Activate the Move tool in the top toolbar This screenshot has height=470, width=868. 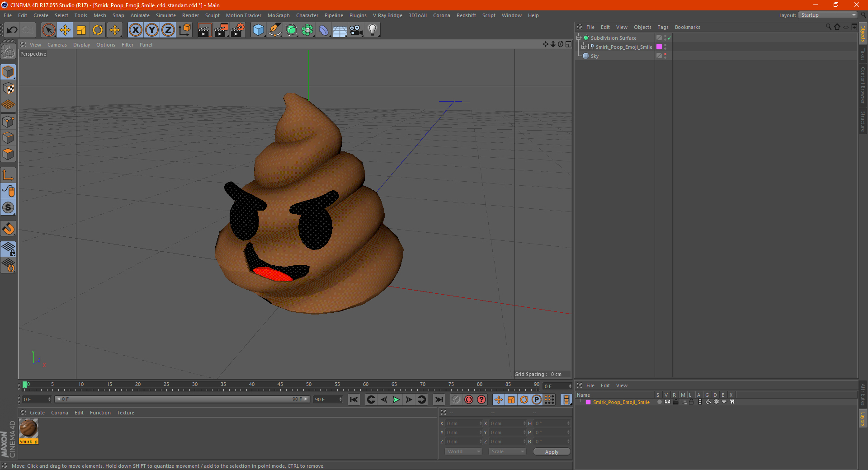pos(65,30)
